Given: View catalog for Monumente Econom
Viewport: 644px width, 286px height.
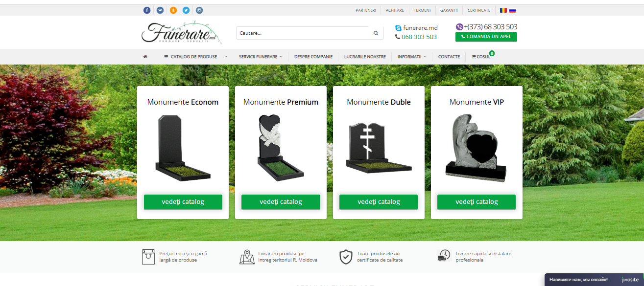Looking at the screenshot, I should point(183,202).
